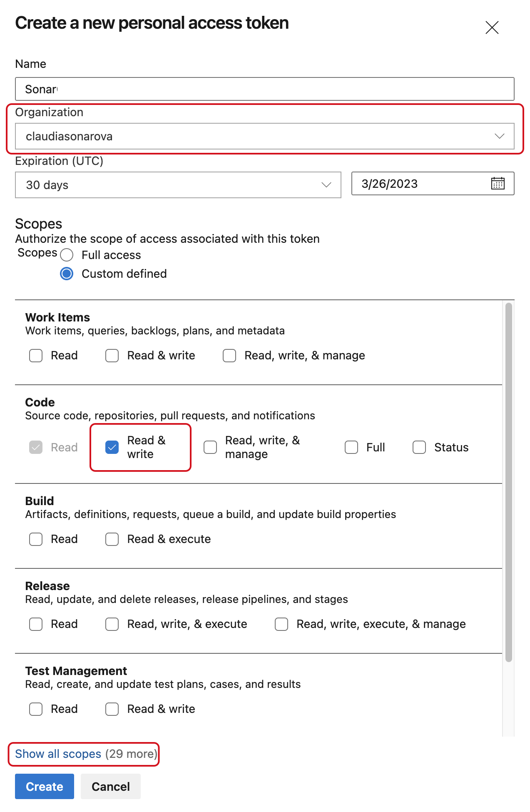Check Build Read & execute checkbox
The image size is (530, 812).
point(112,539)
